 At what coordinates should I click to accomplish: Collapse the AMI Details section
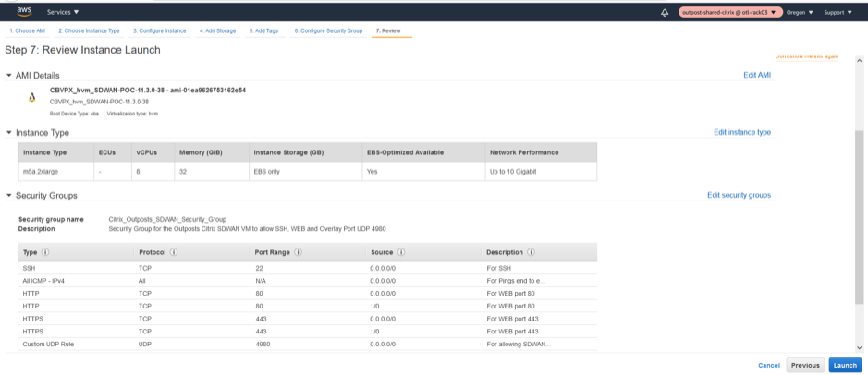pyautogui.click(x=8, y=75)
